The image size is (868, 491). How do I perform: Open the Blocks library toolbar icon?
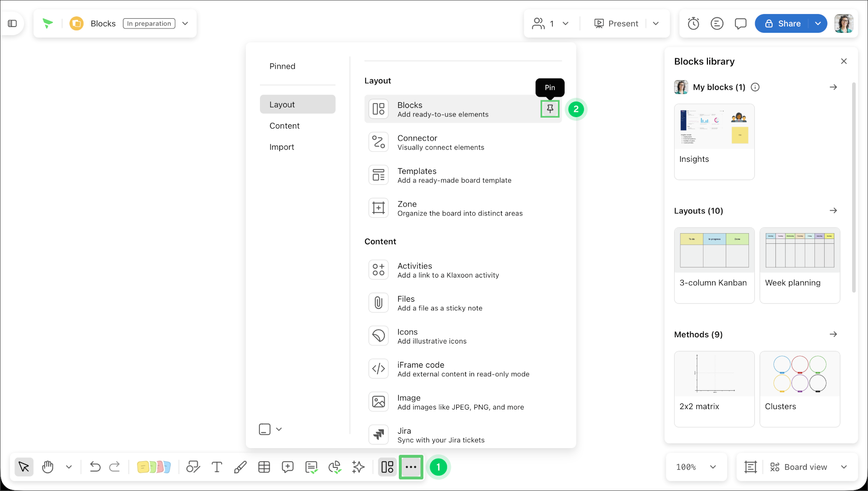pos(387,467)
